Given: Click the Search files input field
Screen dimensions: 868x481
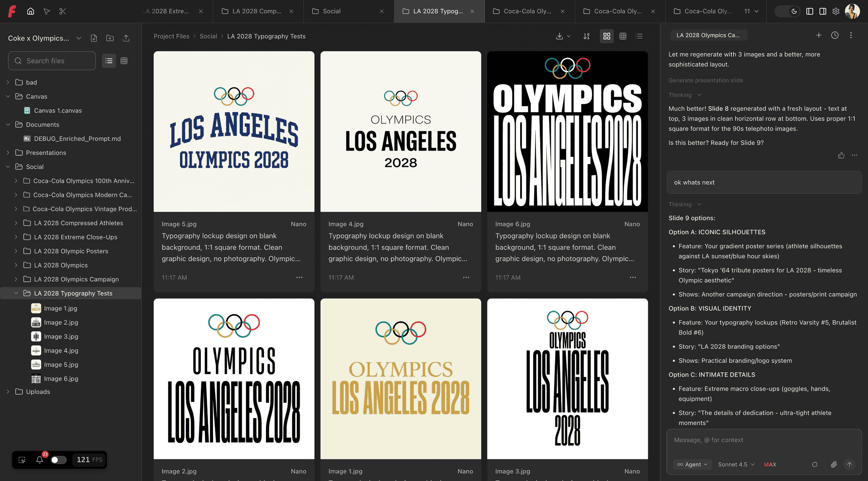Looking at the screenshot, I should point(52,61).
